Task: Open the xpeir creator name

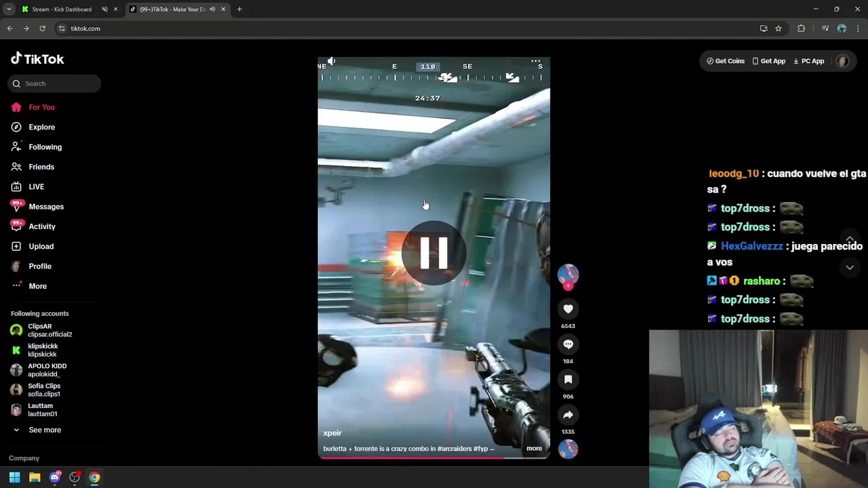Action: pyautogui.click(x=332, y=433)
